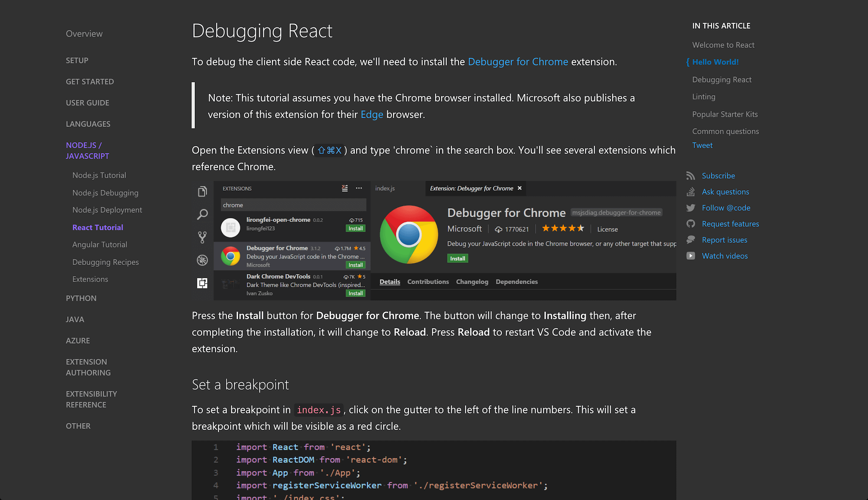Click the Report issues icon
This screenshot has height=500, width=868.
[x=691, y=239]
